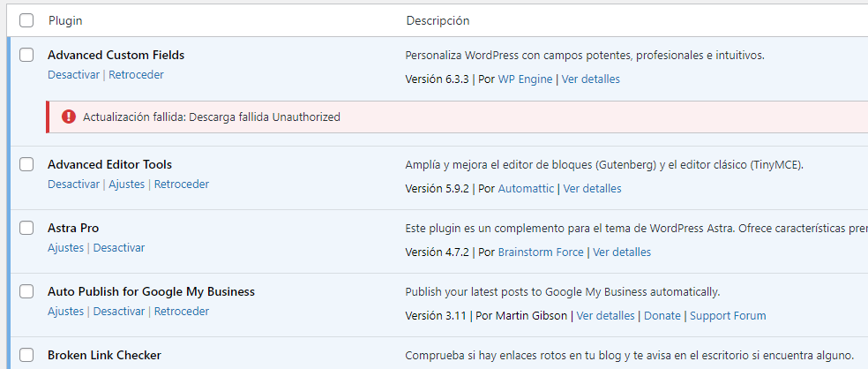Click the 'Versión 5.9.2' text
The image size is (868, 369).
click(x=438, y=189)
